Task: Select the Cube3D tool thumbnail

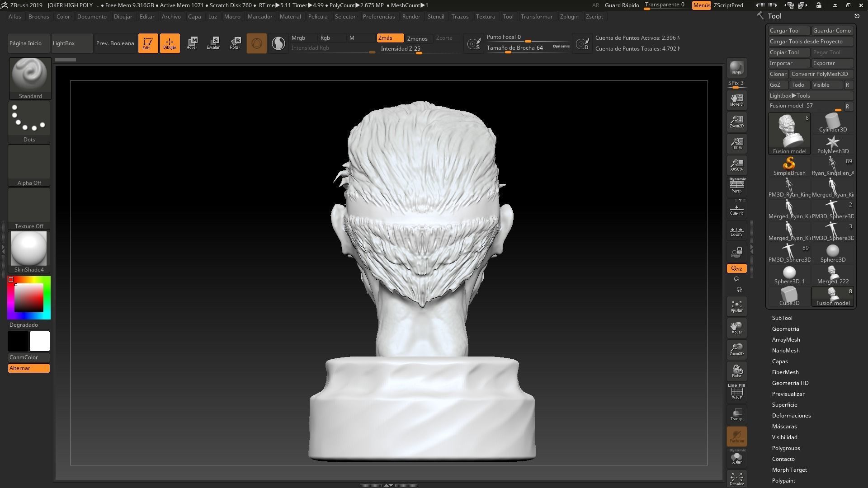Action: (x=789, y=296)
